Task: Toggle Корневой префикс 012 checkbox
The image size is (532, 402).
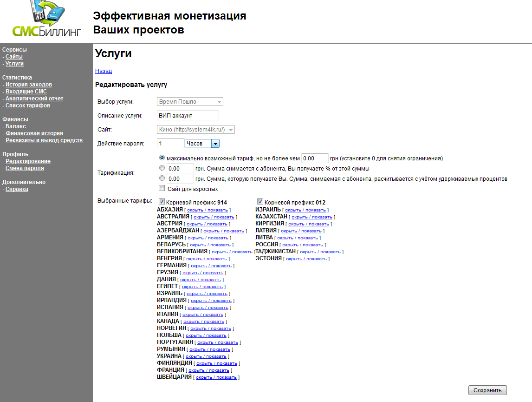Action: click(260, 202)
